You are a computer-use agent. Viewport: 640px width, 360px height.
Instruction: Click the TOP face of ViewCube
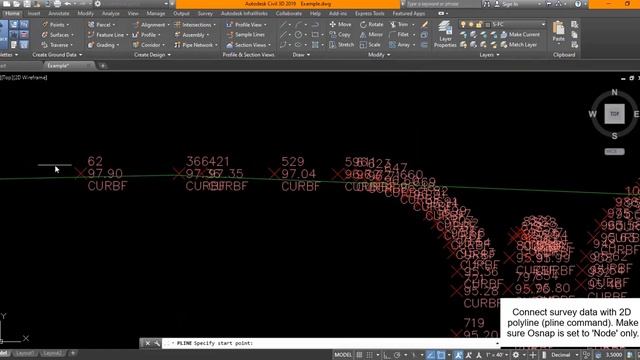tap(614, 114)
